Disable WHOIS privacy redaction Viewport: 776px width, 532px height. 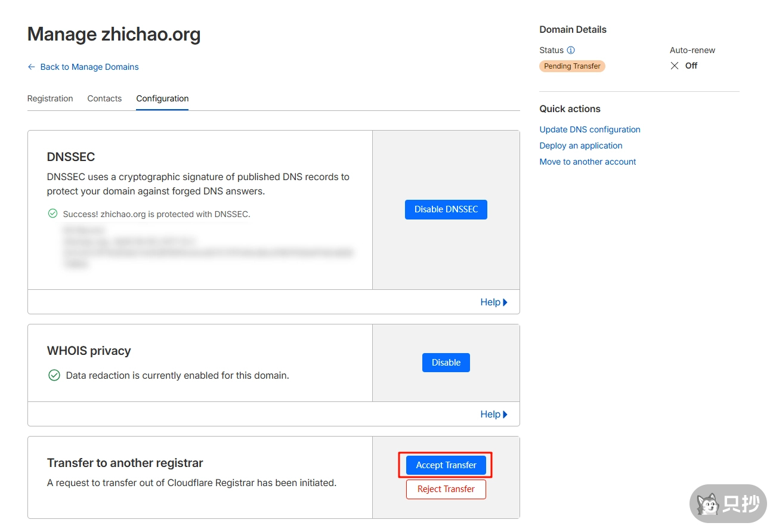[x=446, y=363]
